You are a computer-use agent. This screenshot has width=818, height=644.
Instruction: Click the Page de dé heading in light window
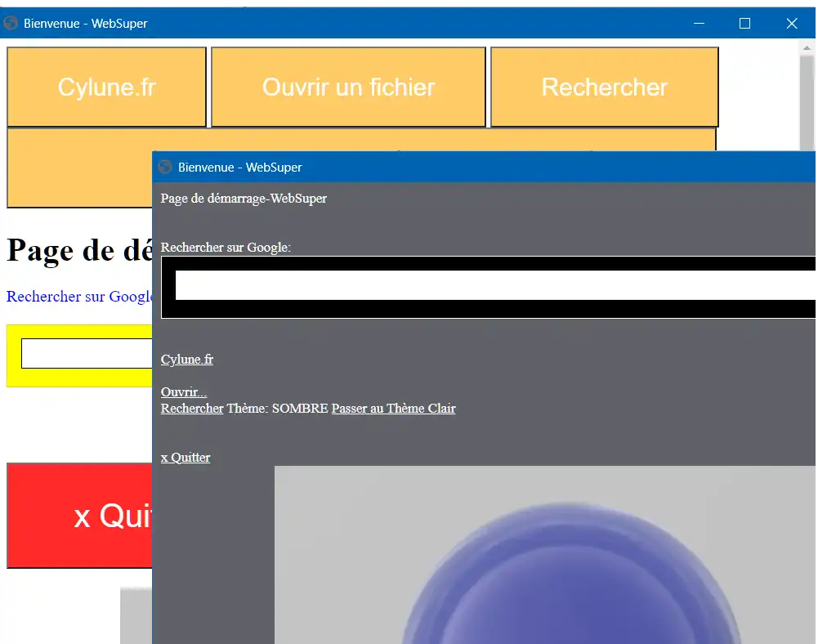(x=79, y=251)
